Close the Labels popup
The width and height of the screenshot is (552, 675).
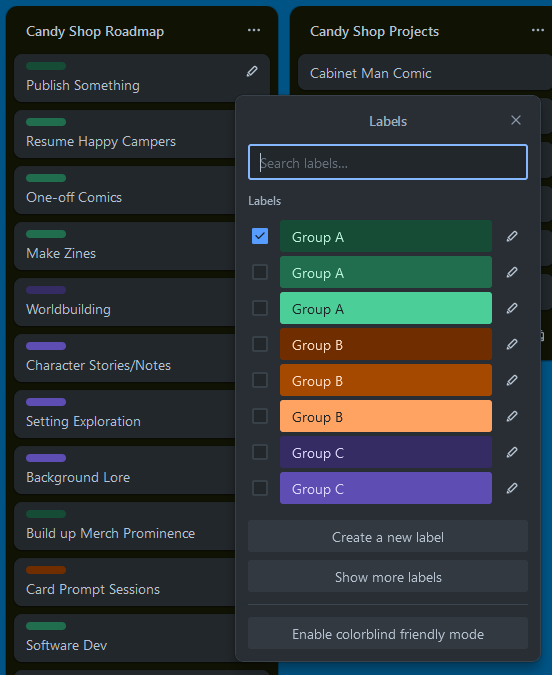pyautogui.click(x=516, y=120)
